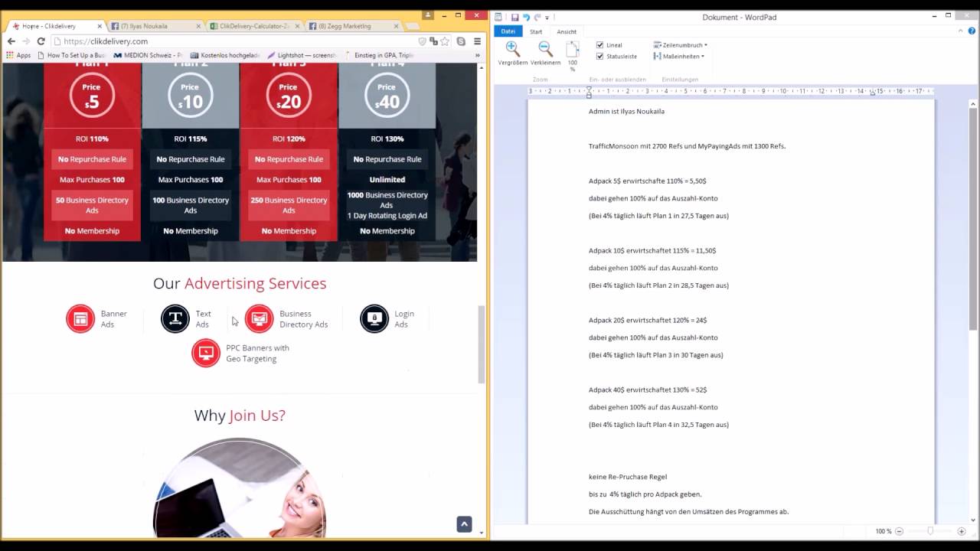The width and height of the screenshot is (980, 551).
Task: Set WordPad zoom to 100 % via page icon
Action: (573, 50)
